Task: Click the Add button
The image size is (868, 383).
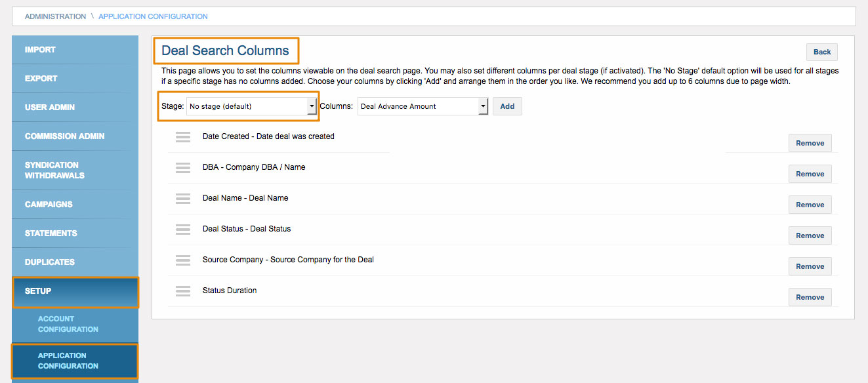Action: click(x=507, y=106)
